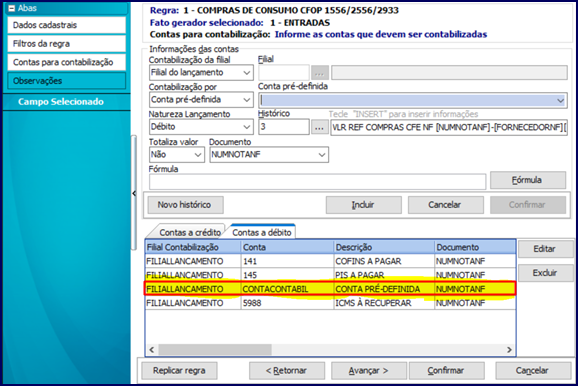Click the Filial code input field
The image size is (578, 386).
[x=284, y=73]
